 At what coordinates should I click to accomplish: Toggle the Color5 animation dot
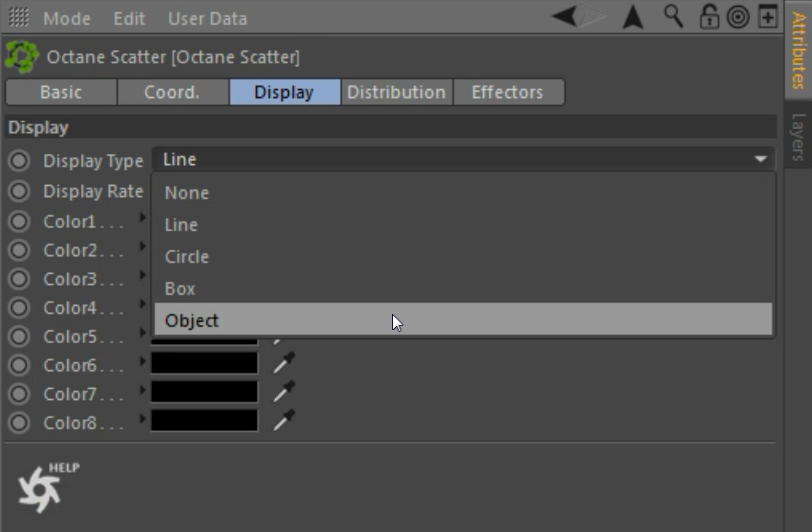19,336
